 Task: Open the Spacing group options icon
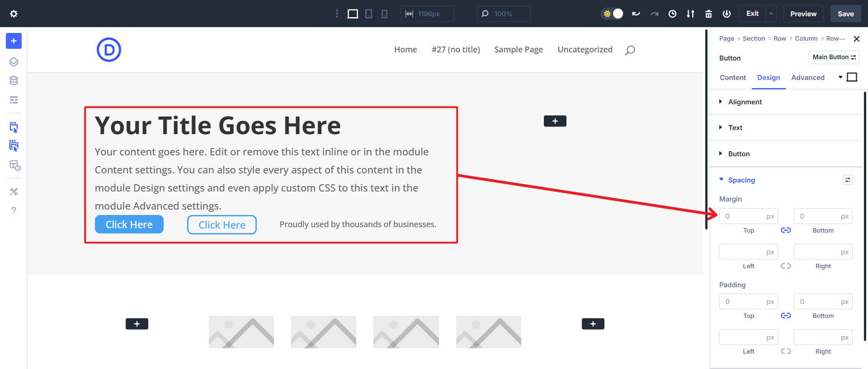[x=848, y=180]
